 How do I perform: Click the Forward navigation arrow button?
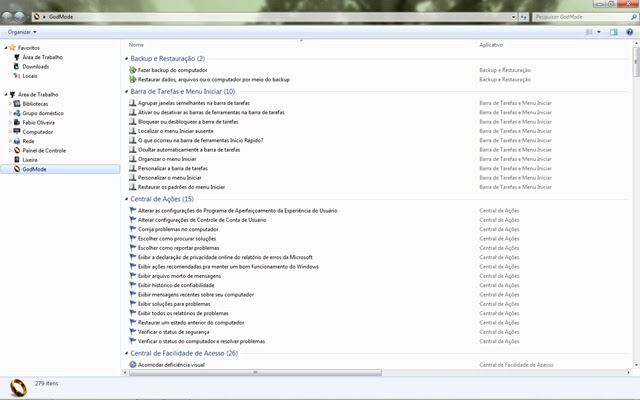[19, 17]
